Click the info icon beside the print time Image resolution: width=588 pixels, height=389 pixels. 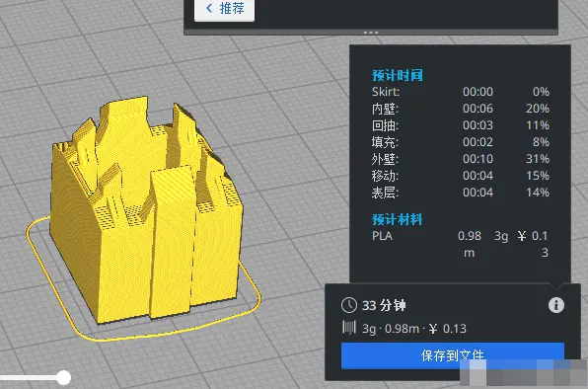[x=555, y=305]
